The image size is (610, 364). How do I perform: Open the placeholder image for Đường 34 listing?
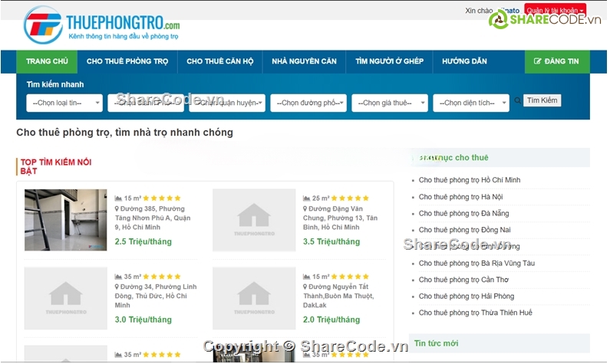pyautogui.click(x=65, y=298)
